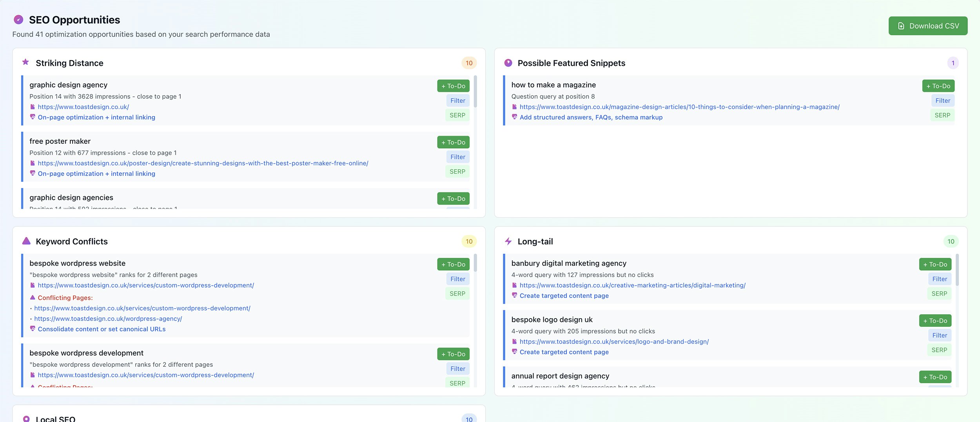This screenshot has height=422, width=980.
Task: Click Create targeted content page for bespoke logo design
Action: coord(564,352)
